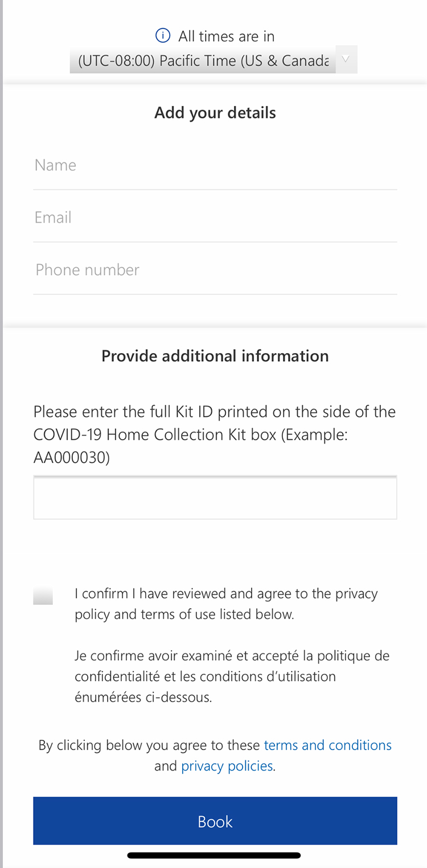
Task: Open the Pacific Time timezone dropdown
Action: 213,60
